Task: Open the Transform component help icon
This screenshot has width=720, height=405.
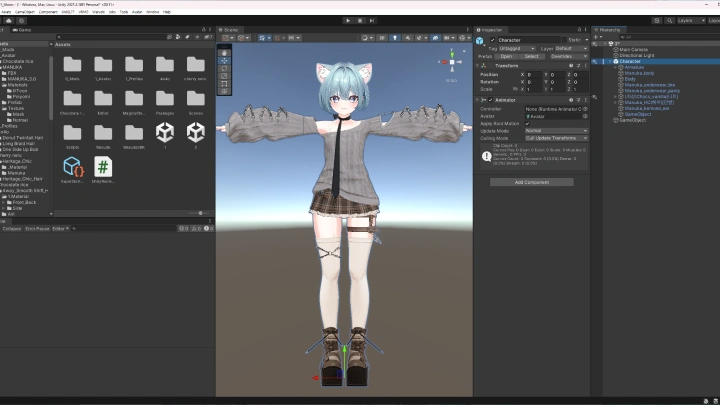Action: pos(571,66)
